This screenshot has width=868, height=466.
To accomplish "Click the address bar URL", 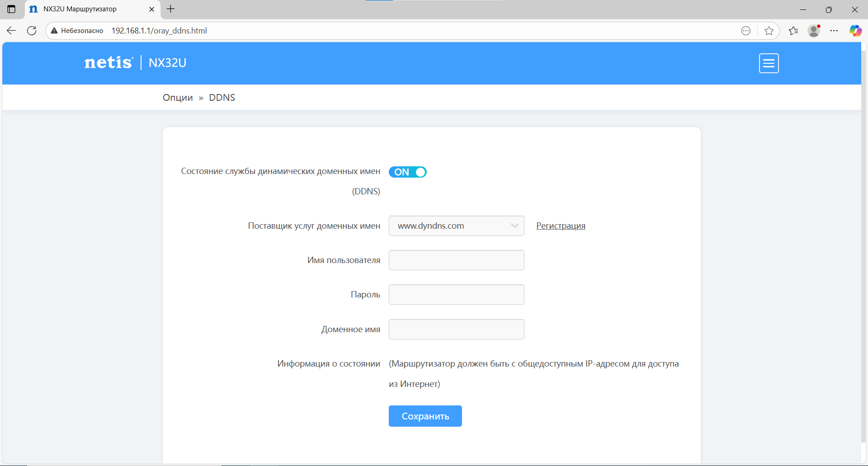I will tap(159, 31).
